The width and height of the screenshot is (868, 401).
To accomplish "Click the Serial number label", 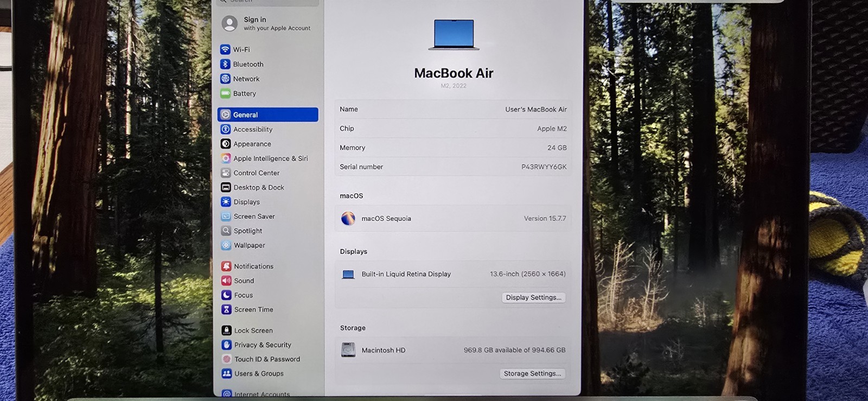I will 361,167.
